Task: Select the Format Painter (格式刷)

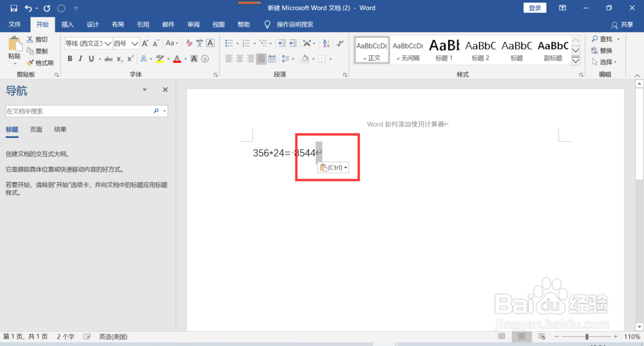Action: coord(40,63)
